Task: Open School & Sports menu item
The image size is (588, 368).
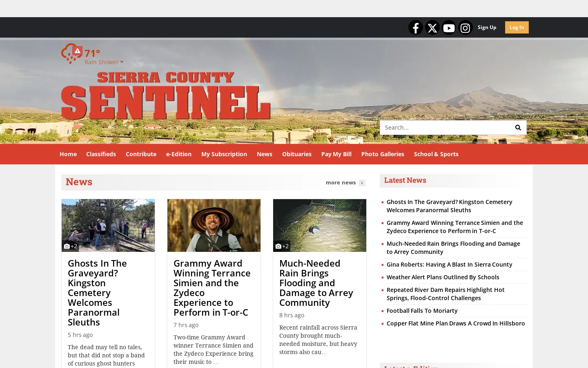Action: point(436,154)
